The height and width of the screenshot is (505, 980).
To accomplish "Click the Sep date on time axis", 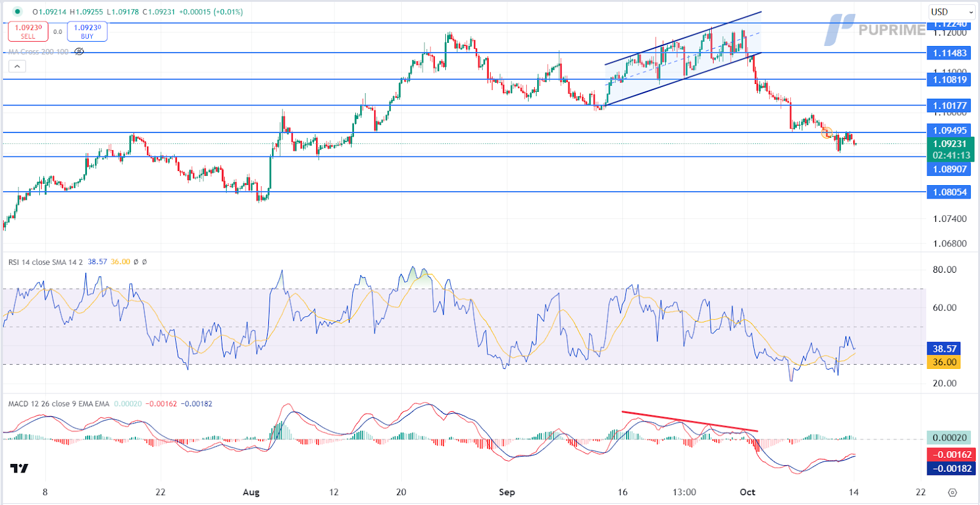I will pyautogui.click(x=507, y=492).
